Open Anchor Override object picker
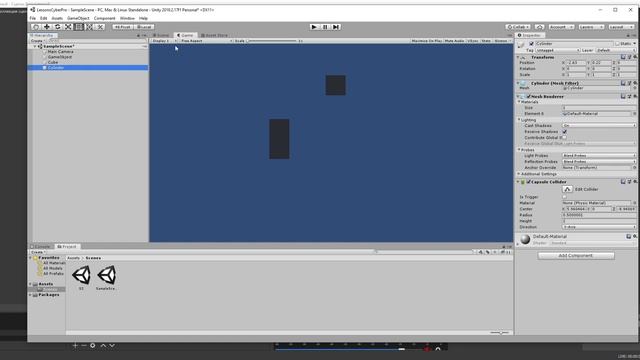 [635, 168]
